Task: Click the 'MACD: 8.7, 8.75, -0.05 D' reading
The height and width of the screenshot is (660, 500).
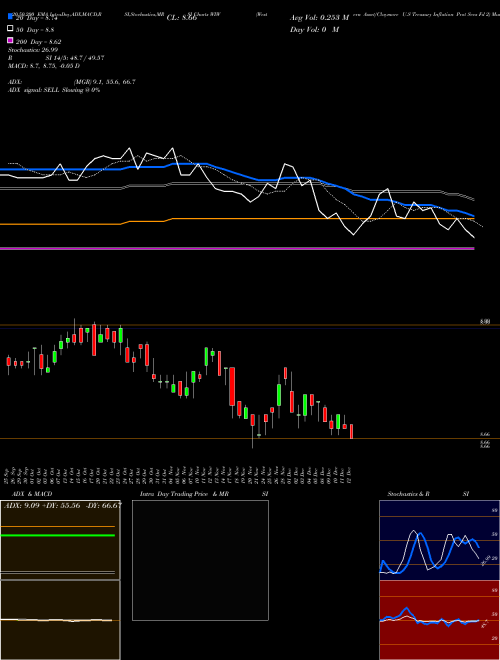Action: pyautogui.click(x=44, y=66)
